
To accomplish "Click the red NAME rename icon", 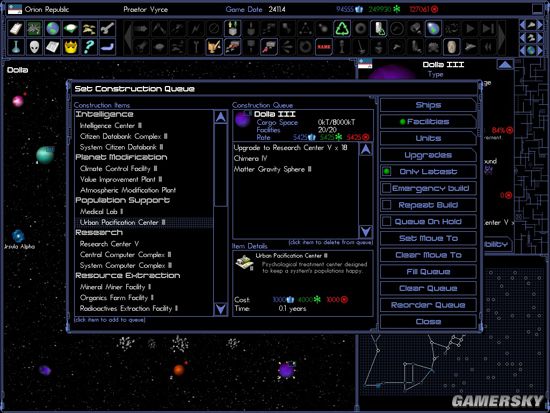I will (x=323, y=47).
